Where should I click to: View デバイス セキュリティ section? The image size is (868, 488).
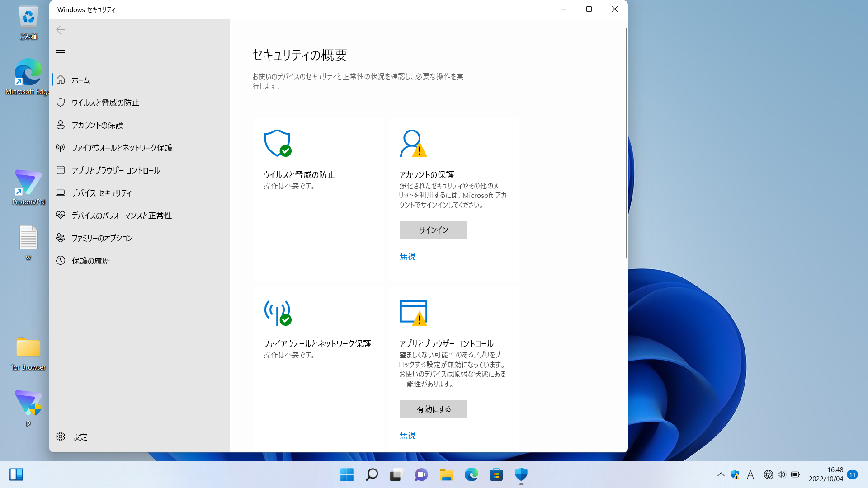tap(101, 193)
